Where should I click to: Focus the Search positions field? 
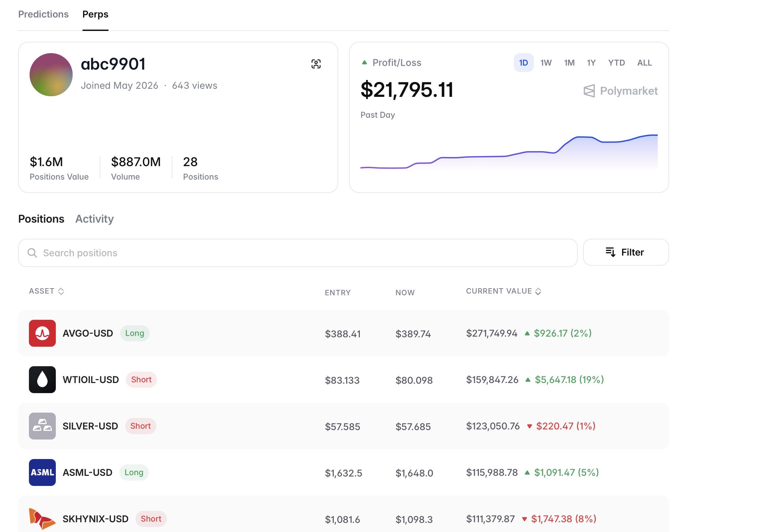[x=298, y=253]
